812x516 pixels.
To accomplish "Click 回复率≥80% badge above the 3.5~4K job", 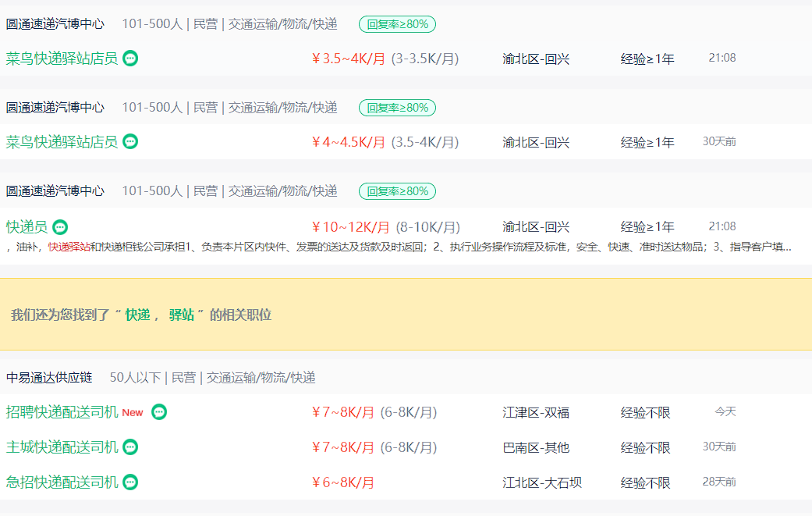I will [x=397, y=24].
